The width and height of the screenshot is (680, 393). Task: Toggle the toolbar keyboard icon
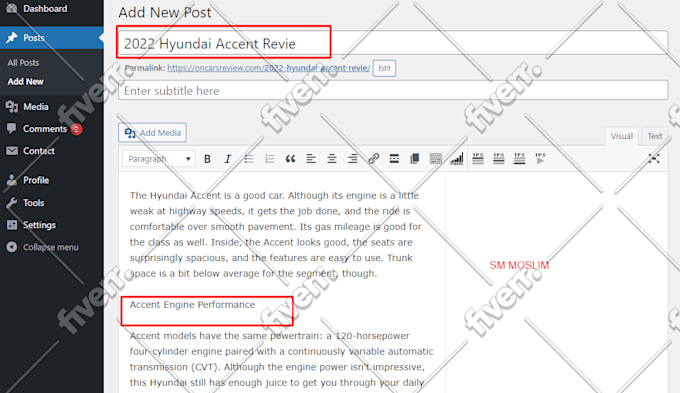pos(435,159)
